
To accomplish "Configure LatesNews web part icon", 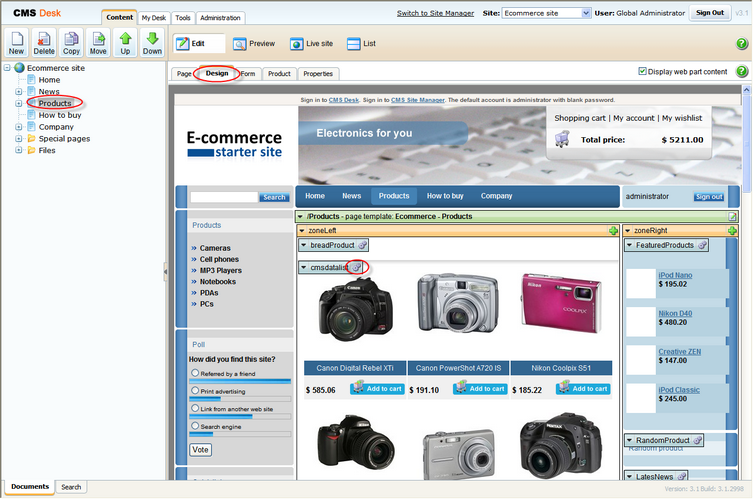I will coord(681,476).
